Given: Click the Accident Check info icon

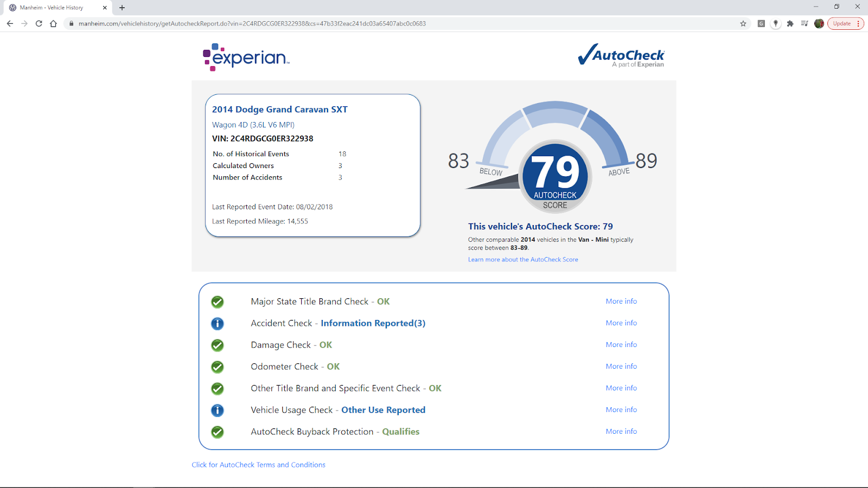Looking at the screenshot, I should click(x=218, y=323).
